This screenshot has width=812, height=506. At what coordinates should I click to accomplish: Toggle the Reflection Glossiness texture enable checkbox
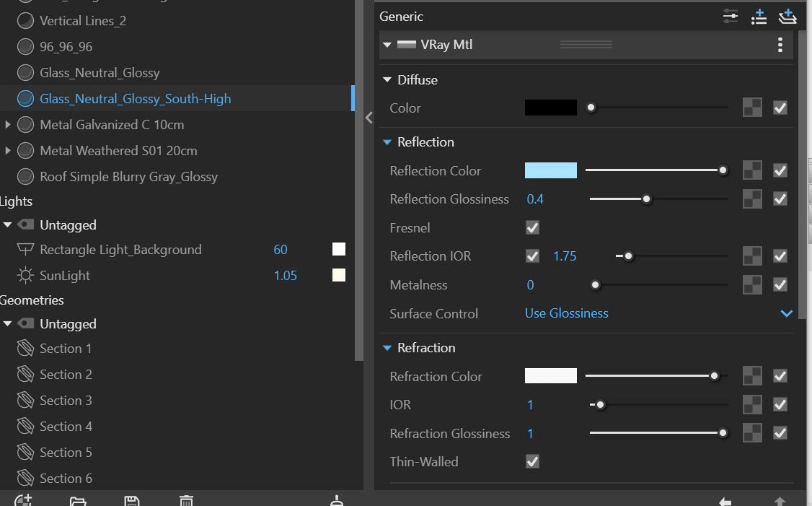point(780,199)
